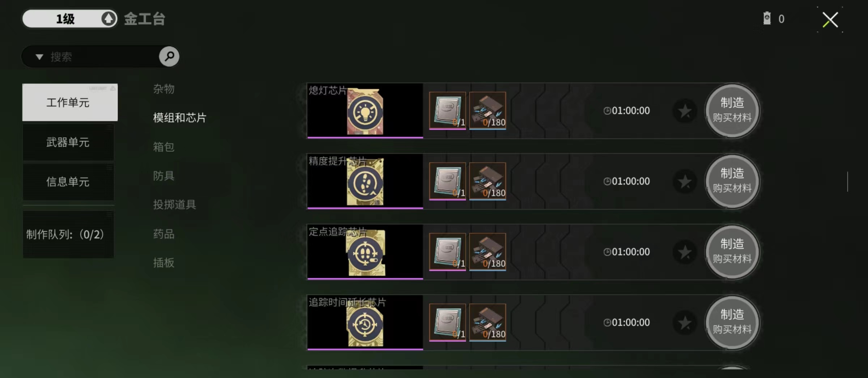Select the 0/180 material icon for 追踪时间延长芯片
Viewport: 868px width, 378px height.
tap(488, 322)
